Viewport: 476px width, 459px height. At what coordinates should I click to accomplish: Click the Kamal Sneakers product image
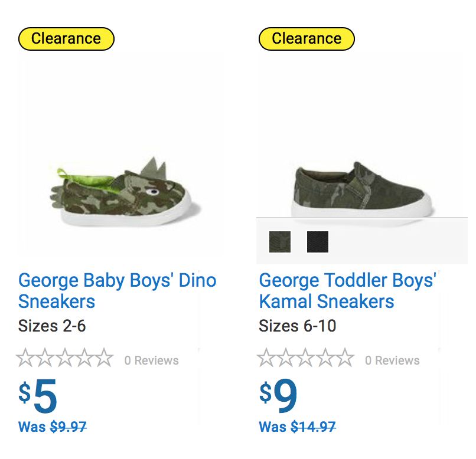pos(361,189)
